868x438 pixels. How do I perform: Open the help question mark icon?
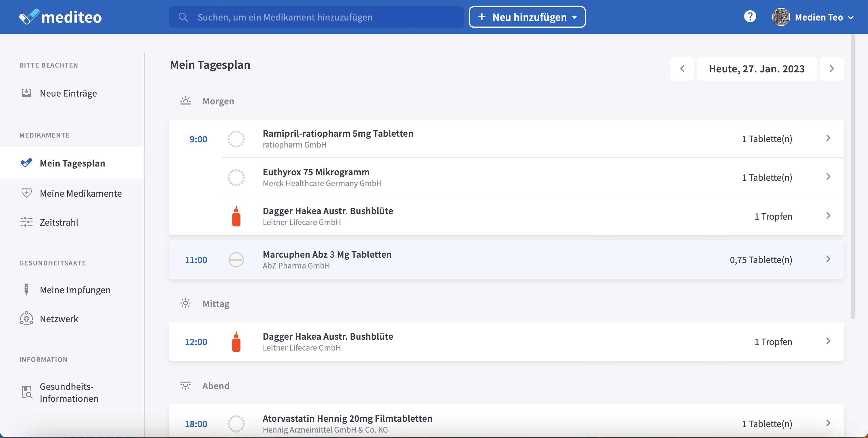[750, 17]
